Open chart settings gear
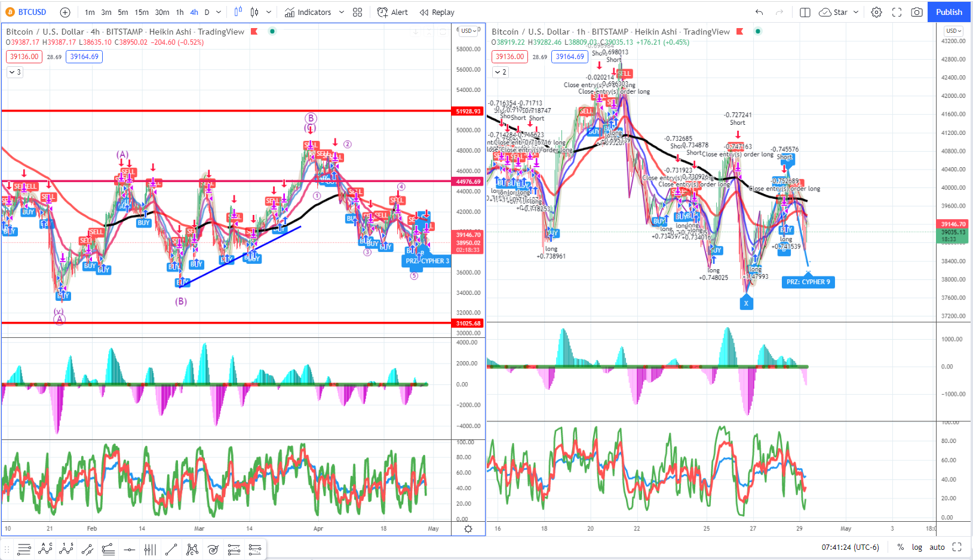This screenshot has width=973, height=560. point(876,12)
